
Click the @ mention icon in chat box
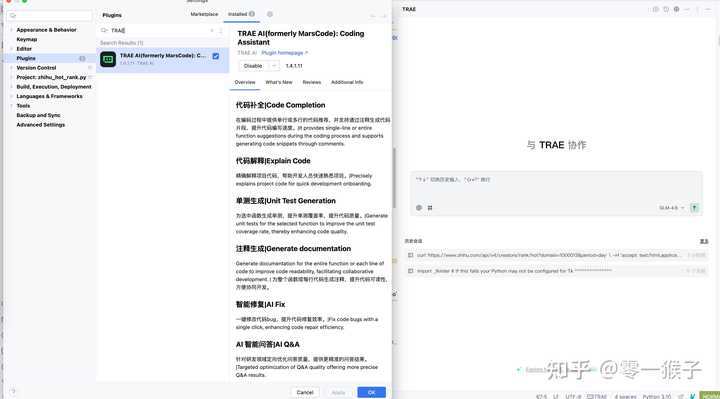tap(419, 208)
